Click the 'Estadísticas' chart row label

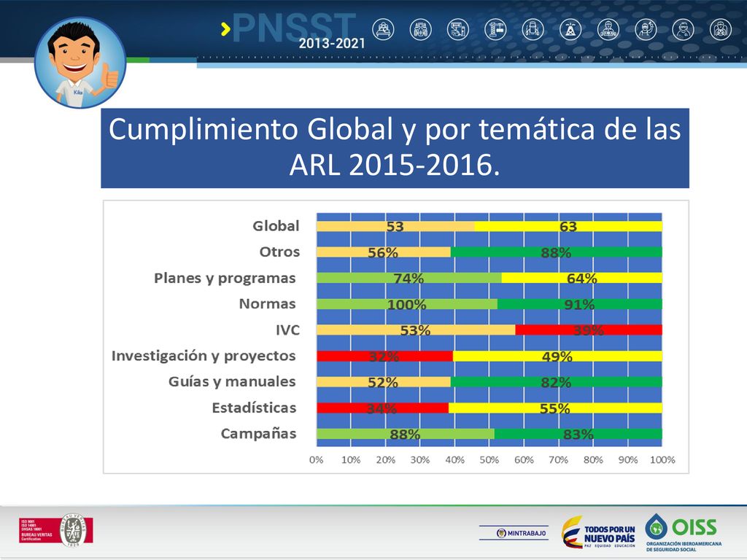pyautogui.click(x=254, y=408)
